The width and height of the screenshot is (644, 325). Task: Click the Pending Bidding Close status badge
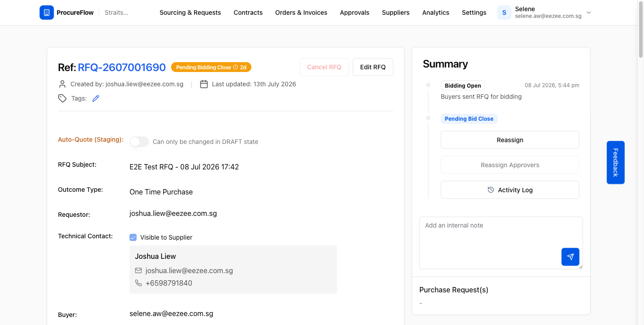point(211,68)
